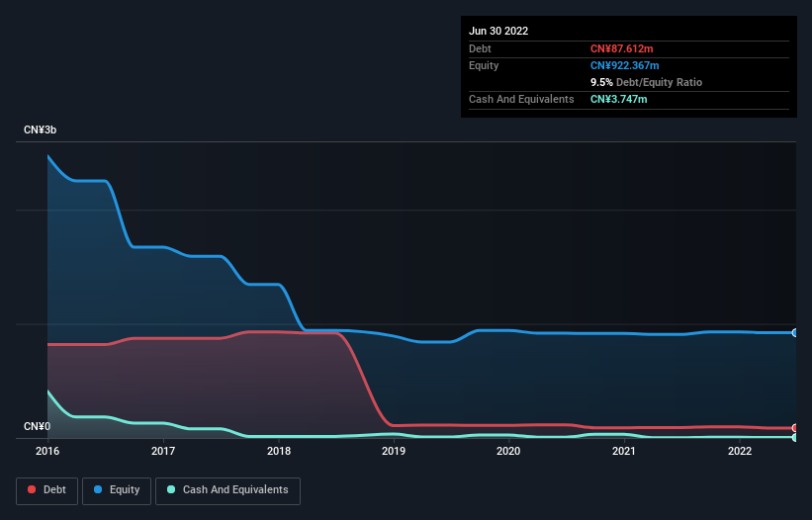Click the Equity label in the tooltip
Screen dimensions: 812x520
[484, 65]
